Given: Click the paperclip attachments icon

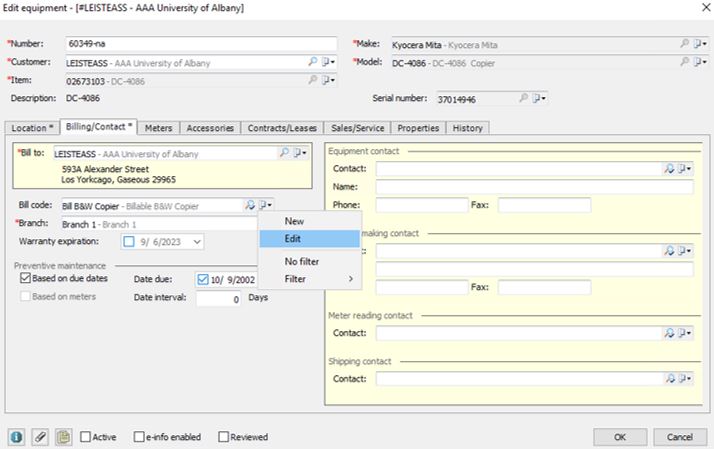Looking at the screenshot, I should click(x=40, y=437).
